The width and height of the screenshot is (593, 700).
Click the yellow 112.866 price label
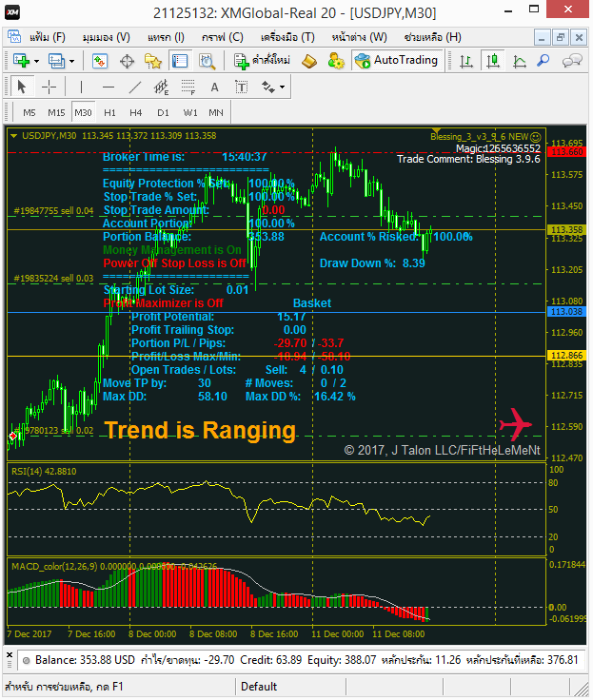[566, 356]
